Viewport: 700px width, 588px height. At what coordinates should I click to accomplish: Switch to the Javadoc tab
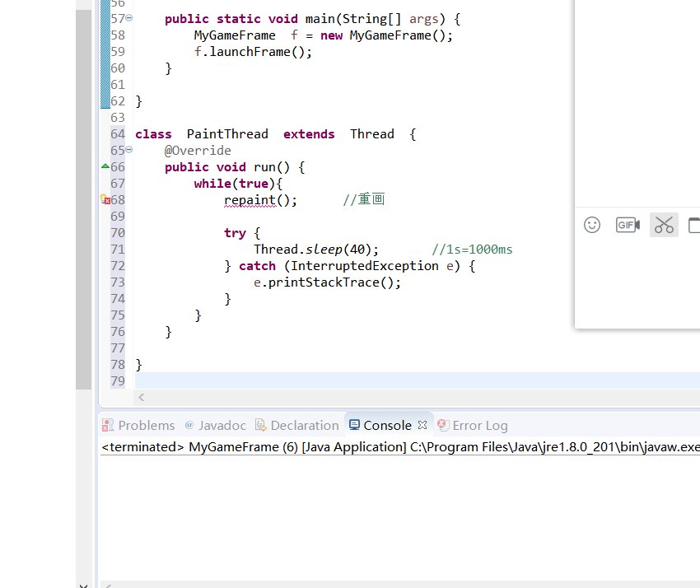[x=215, y=426]
